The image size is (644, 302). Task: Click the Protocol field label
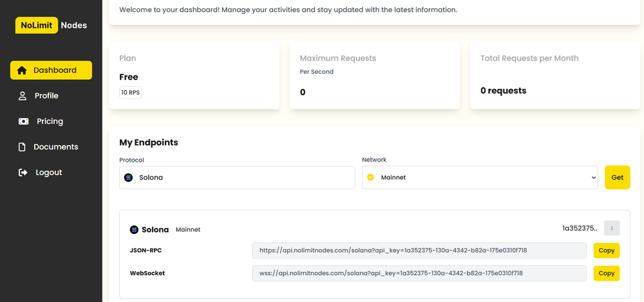[132, 160]
